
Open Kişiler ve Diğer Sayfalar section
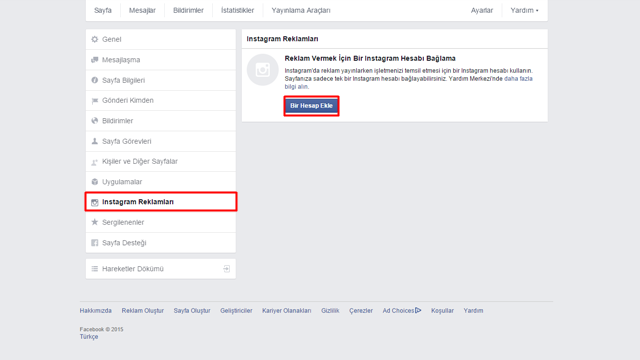click(161, 162)
